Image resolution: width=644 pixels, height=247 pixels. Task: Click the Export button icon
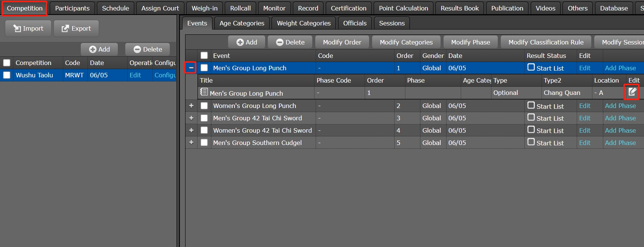coord(65,28)
